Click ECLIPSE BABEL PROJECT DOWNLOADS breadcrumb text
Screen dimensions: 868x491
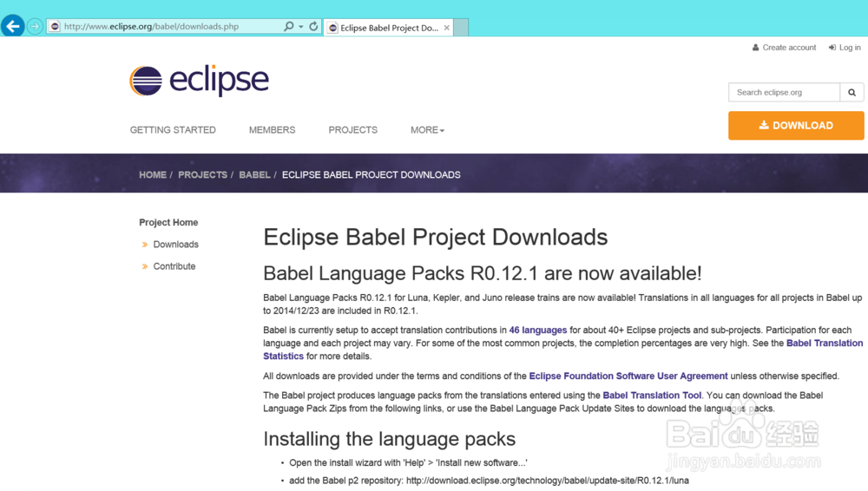371,175
